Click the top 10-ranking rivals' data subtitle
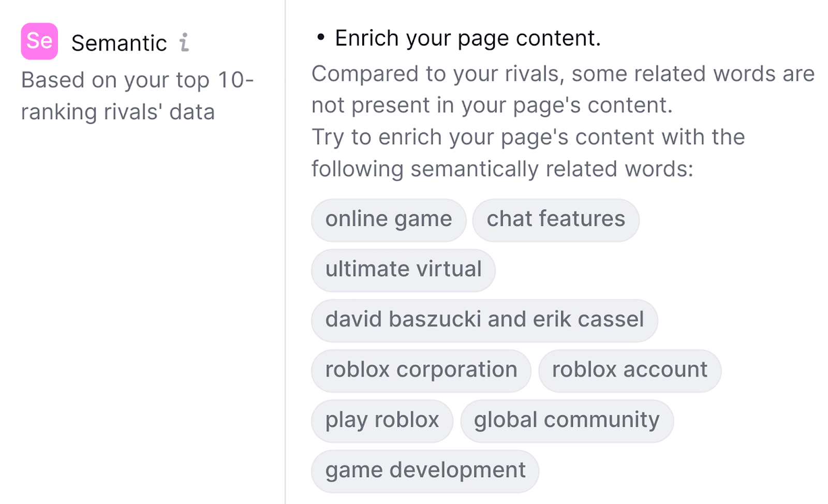This screenshot has height=504, width=828. [x=137, y=96]
